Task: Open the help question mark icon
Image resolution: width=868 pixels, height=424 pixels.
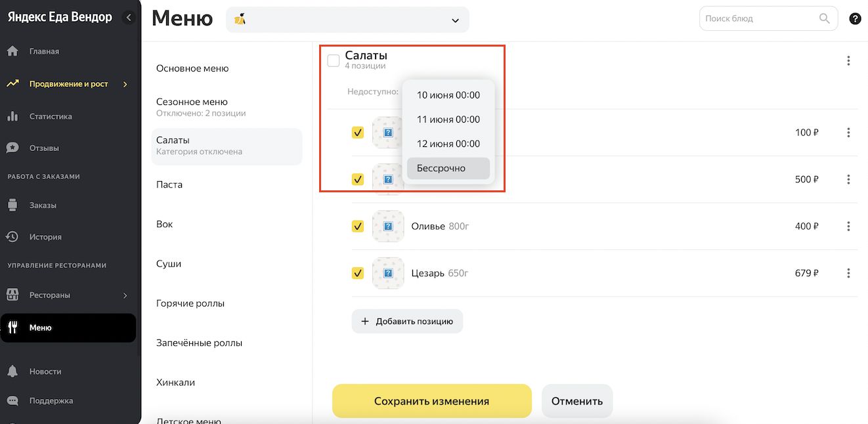Action: [855, 18]
